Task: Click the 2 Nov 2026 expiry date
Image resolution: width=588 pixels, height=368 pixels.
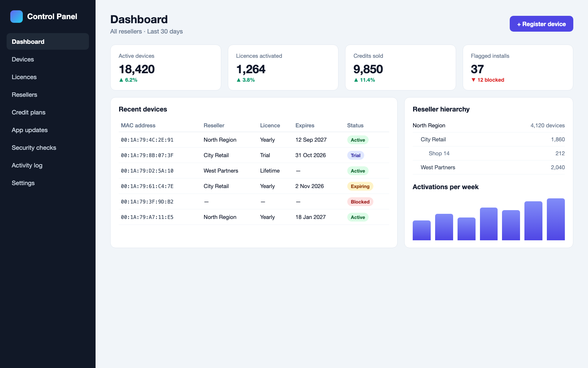Action: point(309,186)
